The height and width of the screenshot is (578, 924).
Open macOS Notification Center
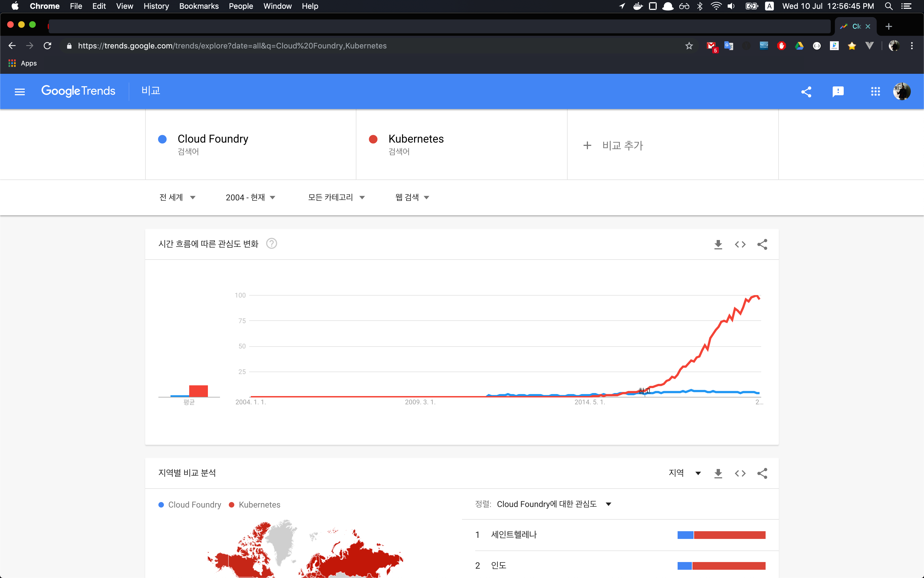906,6
